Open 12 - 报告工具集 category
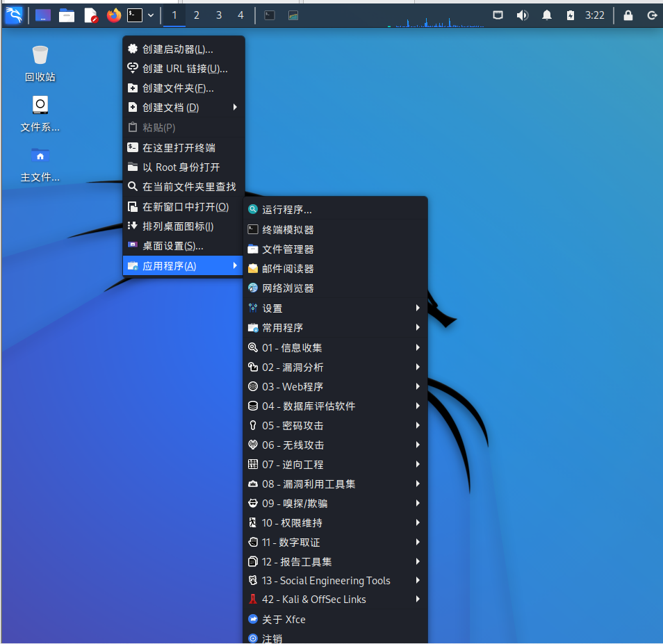The image size is (663, 644). (335, 561)
